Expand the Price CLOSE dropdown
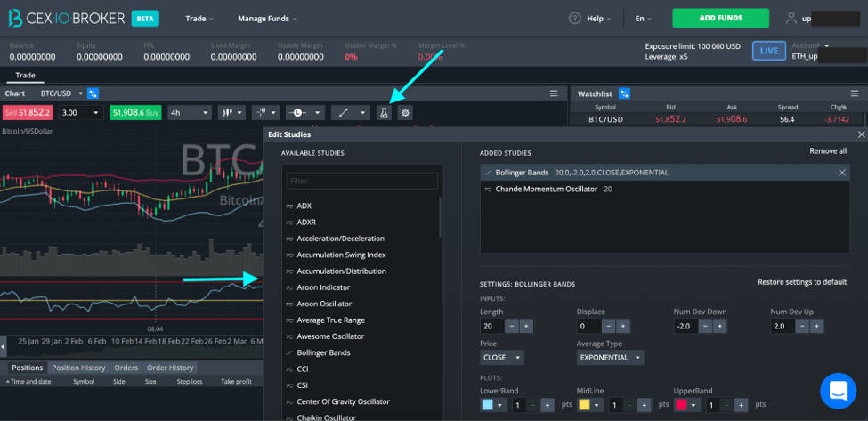Screen dimensions: 868x421 (x=501, y=358)
